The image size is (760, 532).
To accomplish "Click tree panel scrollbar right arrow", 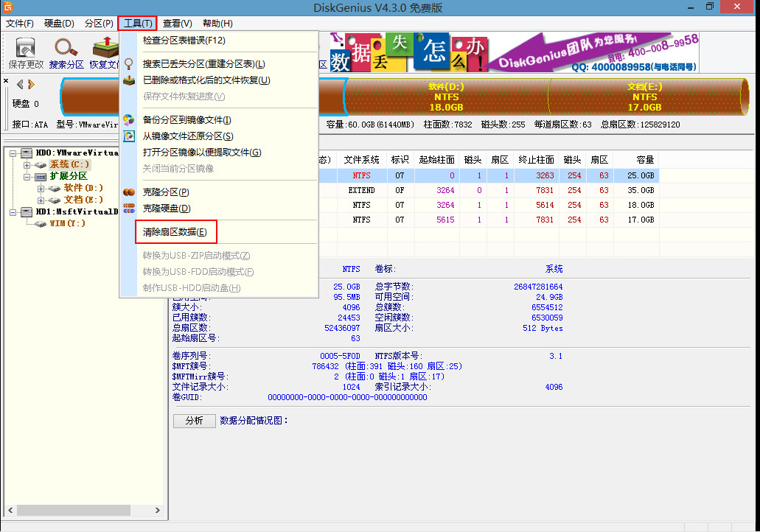I will tap(157, 510).
